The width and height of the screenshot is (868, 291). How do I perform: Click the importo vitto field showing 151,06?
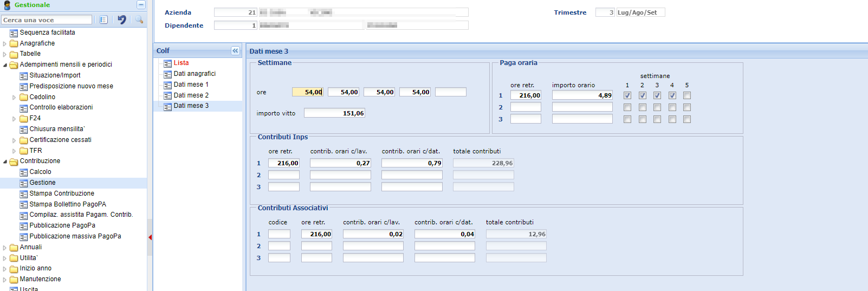(x=334, y=113)
